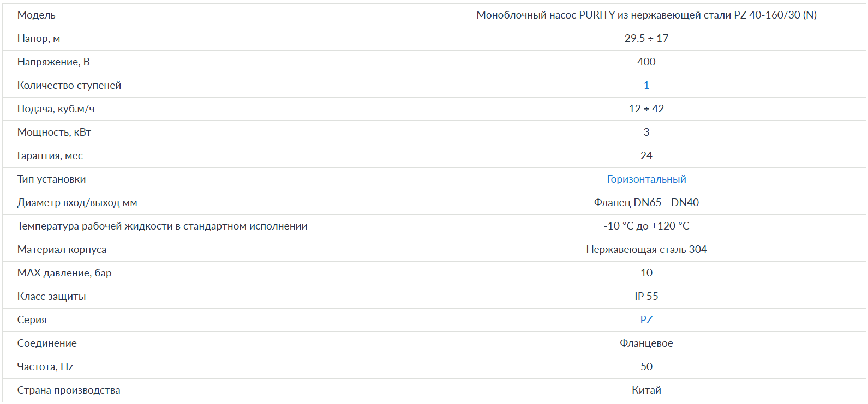Click the 'Класс защиты' label
The image size is (868, 404).
(51, 297)
